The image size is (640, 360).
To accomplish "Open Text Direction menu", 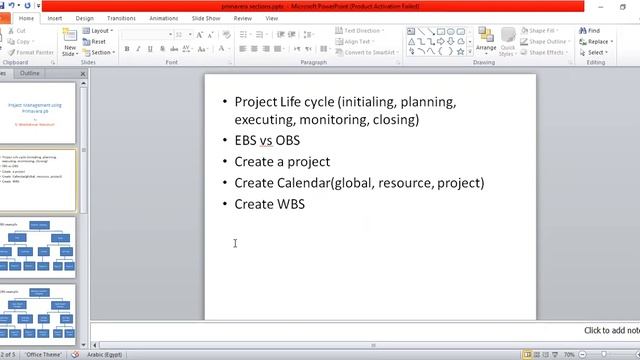I will pos(360,31).
